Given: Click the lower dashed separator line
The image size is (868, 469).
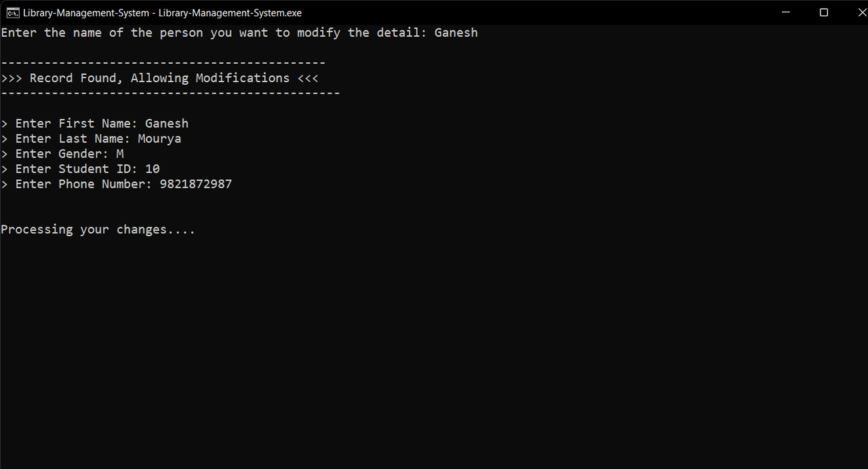Looking at the screenshot, I should pyautogui.click(x=170, y=93).
